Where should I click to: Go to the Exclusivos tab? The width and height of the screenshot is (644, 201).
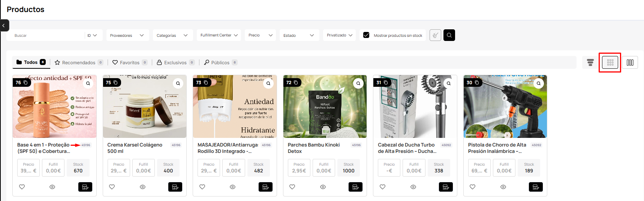[x=175, y=62]
